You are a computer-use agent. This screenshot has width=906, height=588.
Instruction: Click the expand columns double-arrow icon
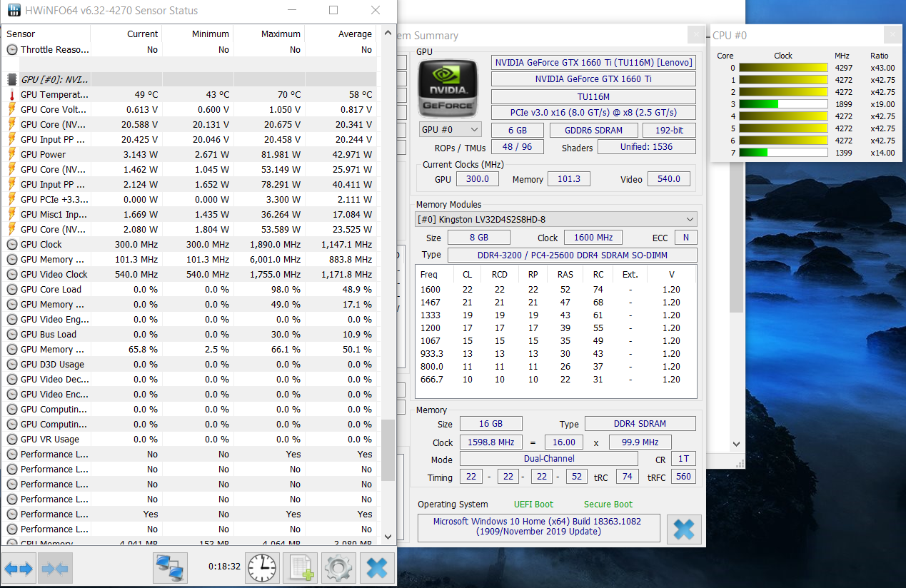(19, 569)
